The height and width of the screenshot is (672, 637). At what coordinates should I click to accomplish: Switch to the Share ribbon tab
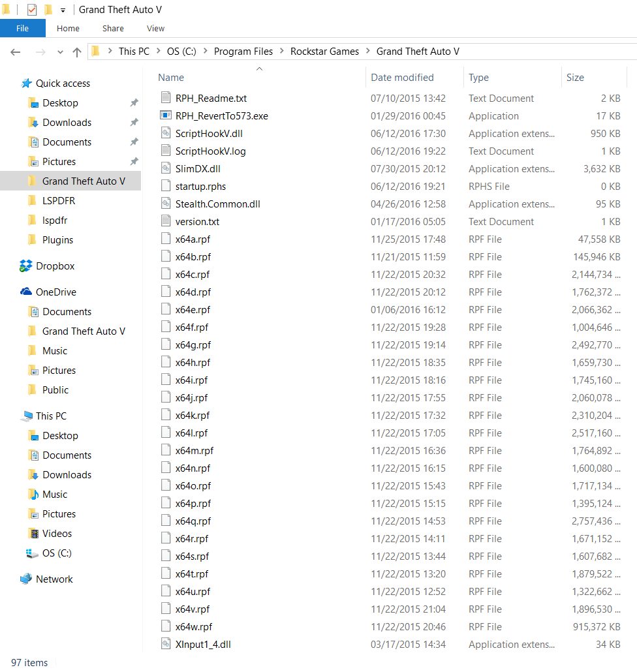coord(113,28)
